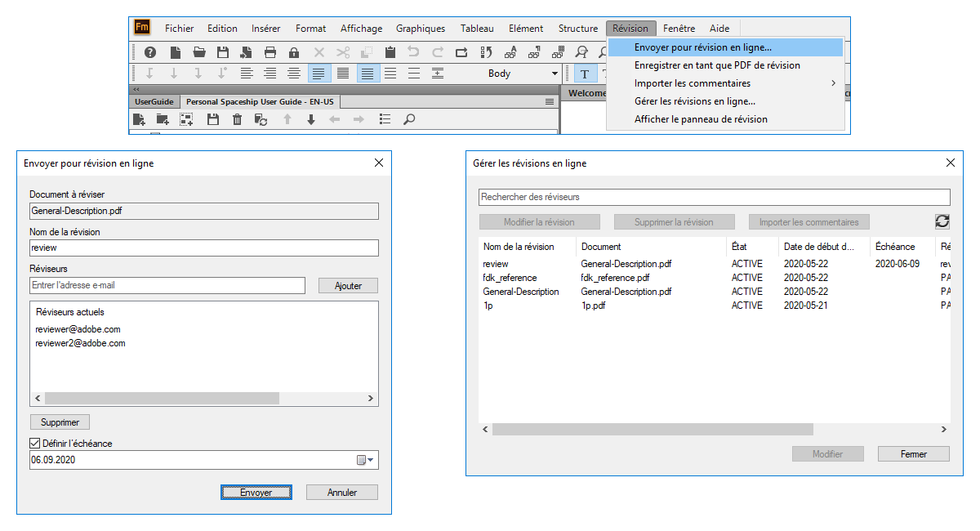Refresh the online reviews list

click(x=942, y=221)
